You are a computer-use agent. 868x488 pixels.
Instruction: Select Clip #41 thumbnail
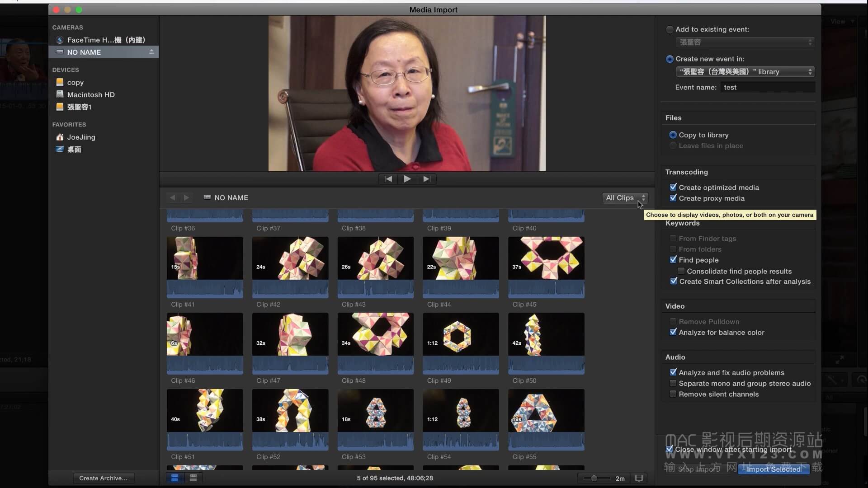(205, 267)
